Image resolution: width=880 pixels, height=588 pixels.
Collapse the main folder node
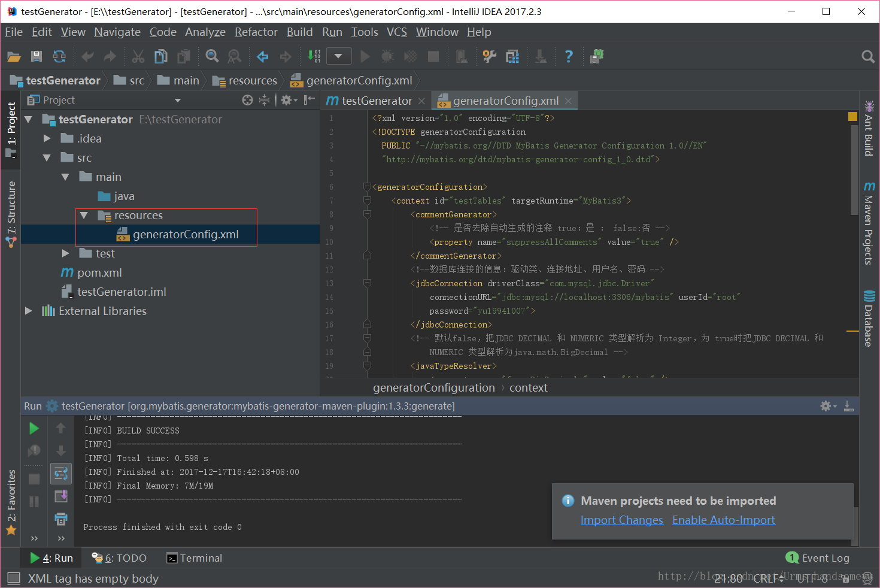65,177
